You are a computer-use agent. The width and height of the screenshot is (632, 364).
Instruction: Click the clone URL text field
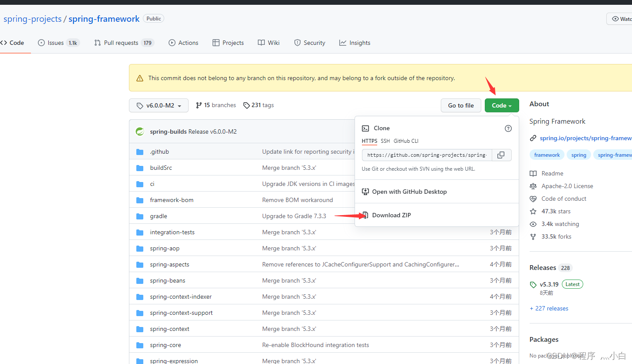click(x=427, y=155)
